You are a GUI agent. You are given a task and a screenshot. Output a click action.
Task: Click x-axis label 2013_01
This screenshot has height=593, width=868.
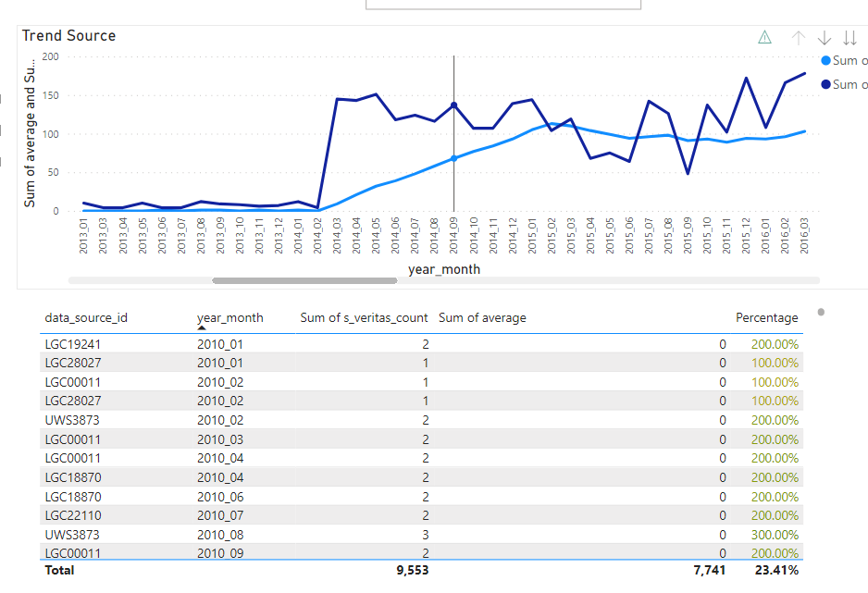[x=83, y=236]
